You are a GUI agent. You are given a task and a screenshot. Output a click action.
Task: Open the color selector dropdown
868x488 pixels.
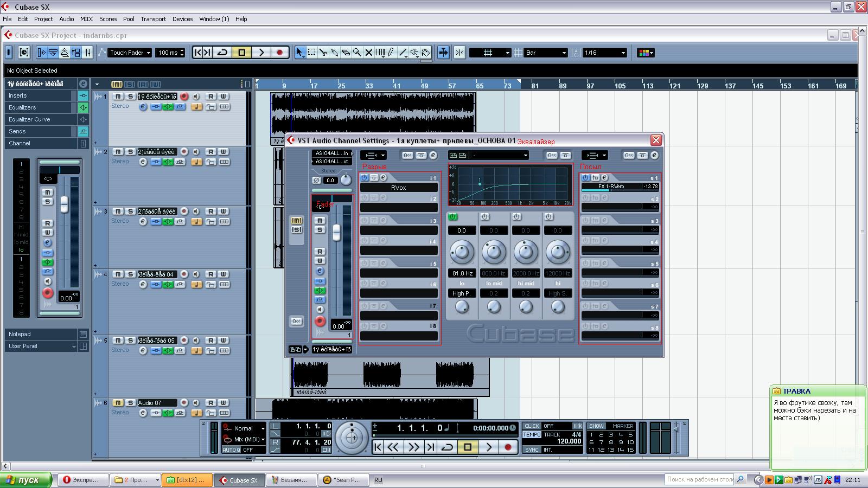[646, 53]
